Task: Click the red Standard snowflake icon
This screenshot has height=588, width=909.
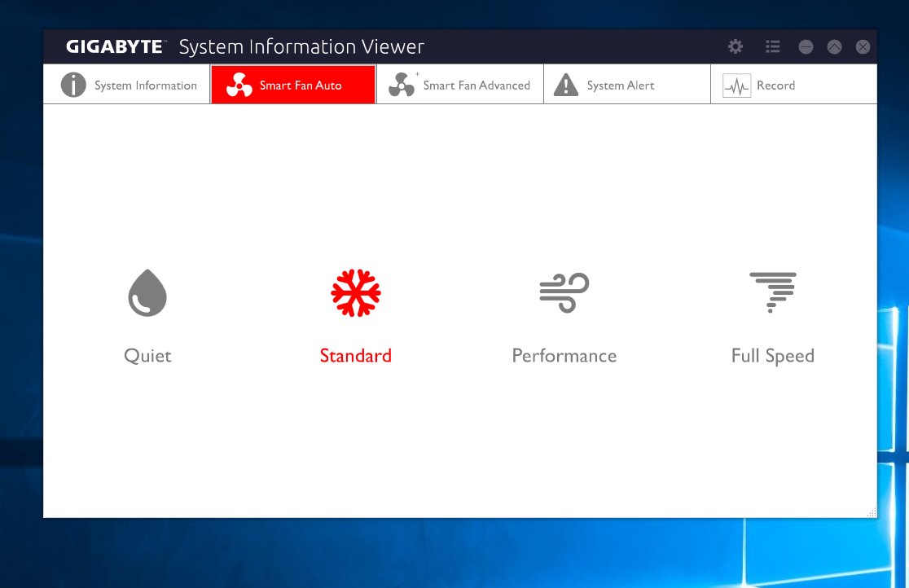Action: point(356,292)
